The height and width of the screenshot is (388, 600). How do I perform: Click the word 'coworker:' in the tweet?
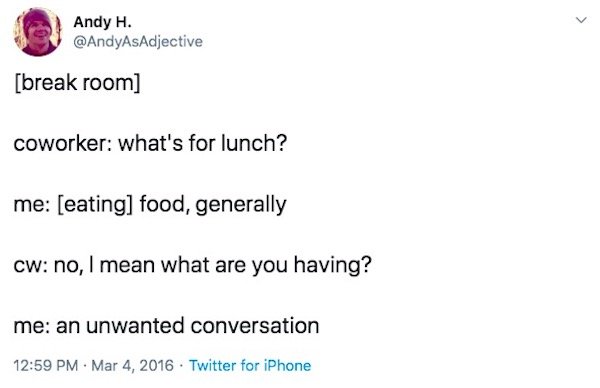[62, 143]
